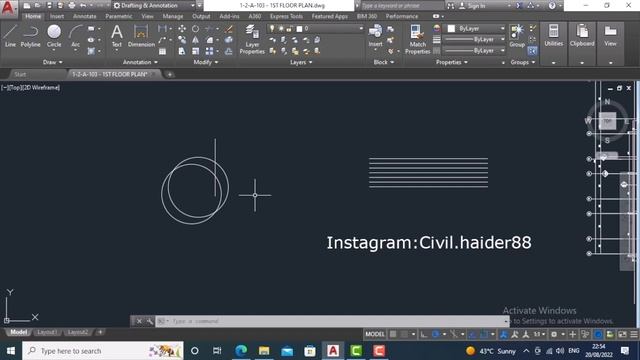The height and width of the screenshot is (360, 640).
Task: Toggle the layer on/off lightbulb icon
Action: 272,29
